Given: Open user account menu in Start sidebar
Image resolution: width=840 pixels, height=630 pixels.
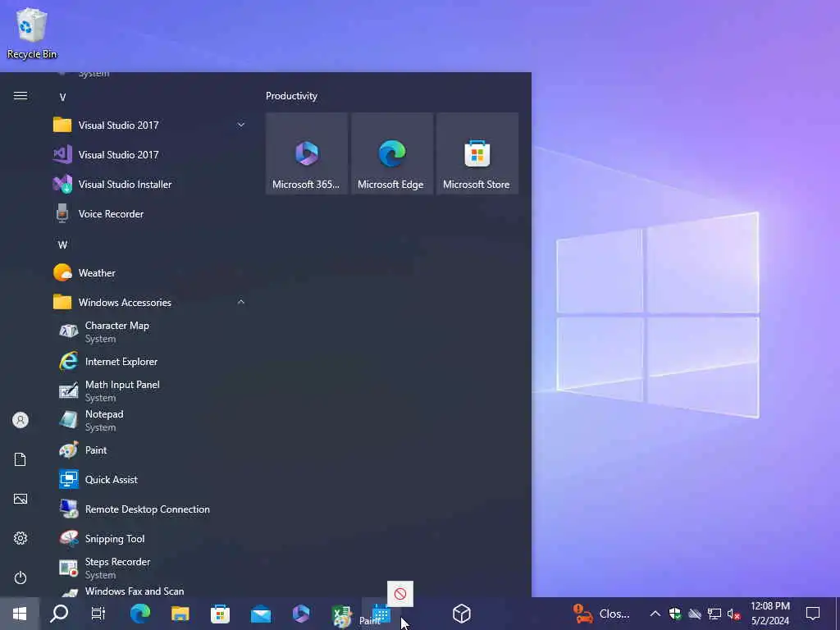Looking at the screenshot, I should click(x=21, y=420).
